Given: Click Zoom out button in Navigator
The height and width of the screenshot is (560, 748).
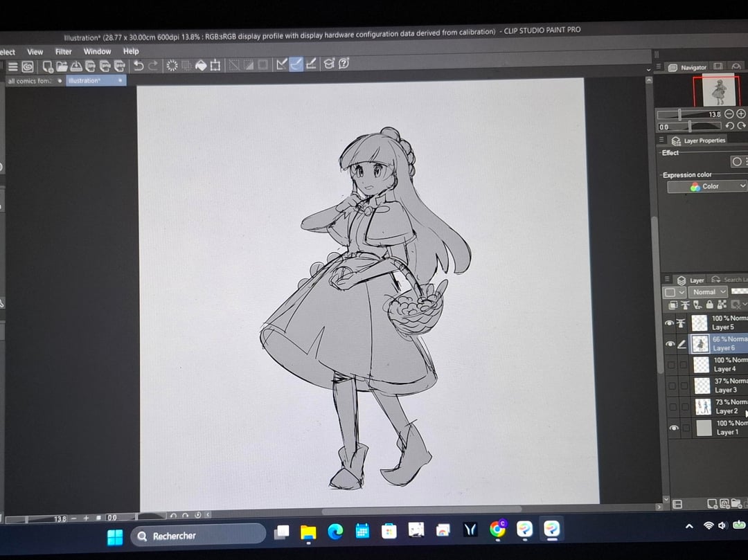Looking at the screenshot, I should [729, 114].
